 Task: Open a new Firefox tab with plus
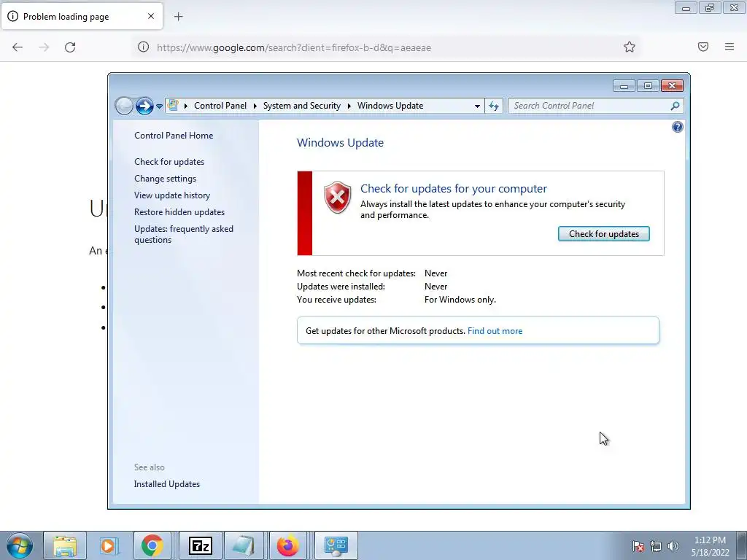click(x=178, y=17)
